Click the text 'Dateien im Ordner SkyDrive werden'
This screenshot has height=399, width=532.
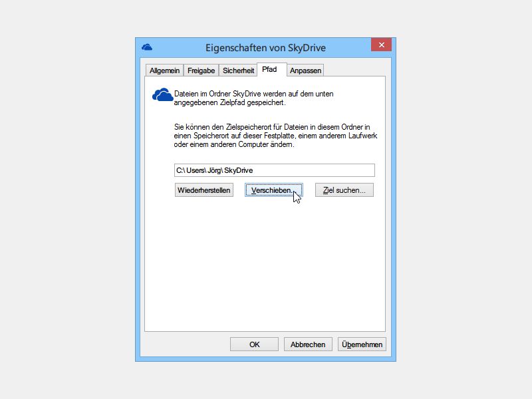[229, 94]
